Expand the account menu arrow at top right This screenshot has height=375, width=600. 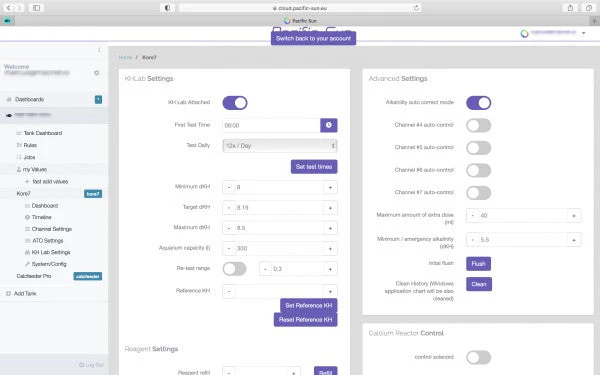point(584,33)
